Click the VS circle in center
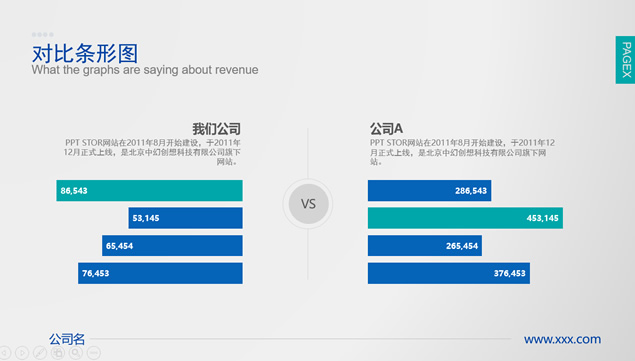 [308, 204]
